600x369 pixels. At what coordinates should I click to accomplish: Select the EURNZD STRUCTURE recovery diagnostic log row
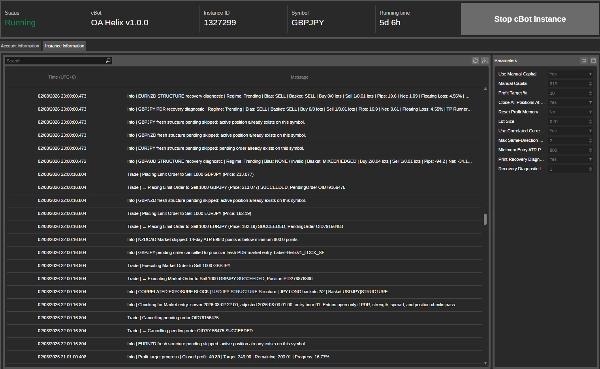tap(244, 96)
